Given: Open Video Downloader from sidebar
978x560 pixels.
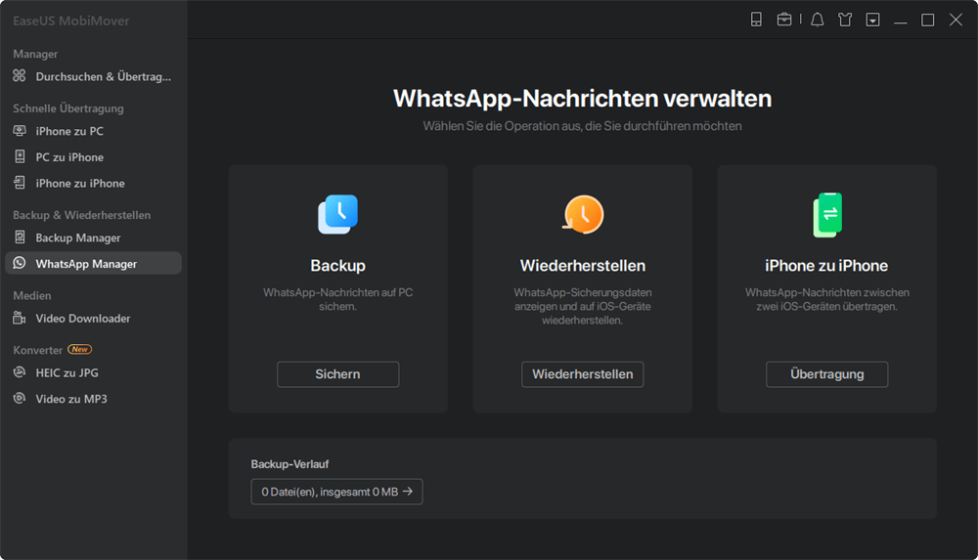Looking at the screenshot, I should 93,318.
